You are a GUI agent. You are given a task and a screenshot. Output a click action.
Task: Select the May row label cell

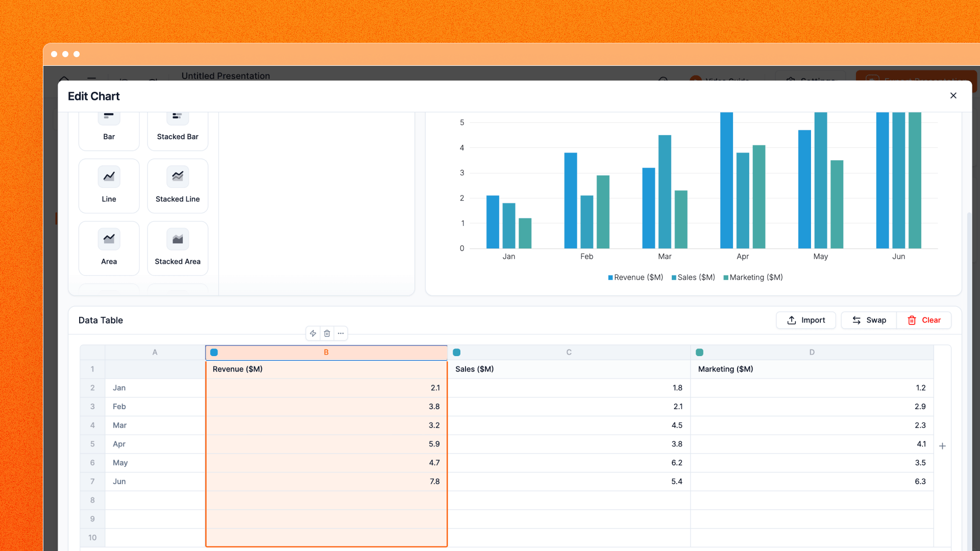[155, 463]
